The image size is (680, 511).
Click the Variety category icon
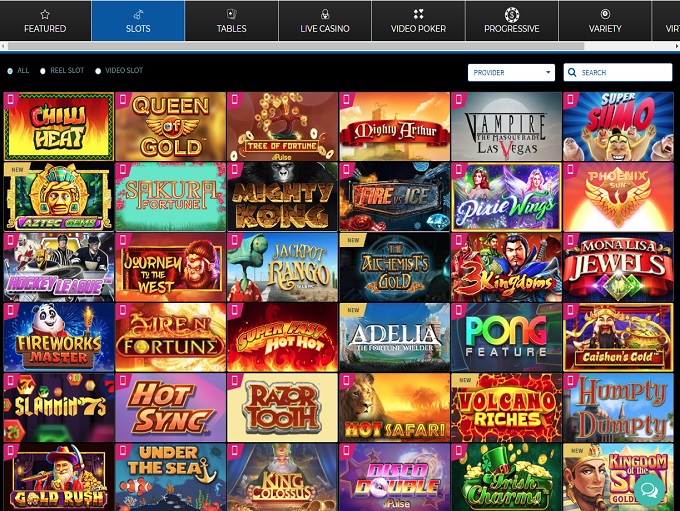pos(605,14)
